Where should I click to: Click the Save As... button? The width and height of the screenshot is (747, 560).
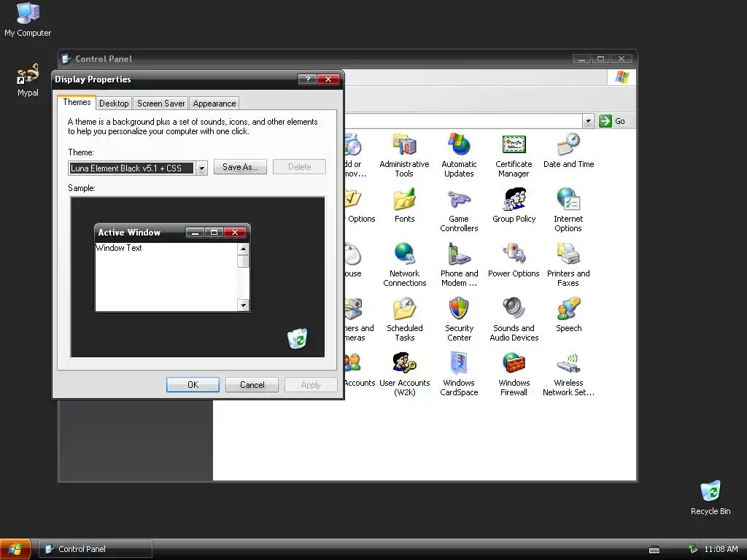[x=240, y=167]
